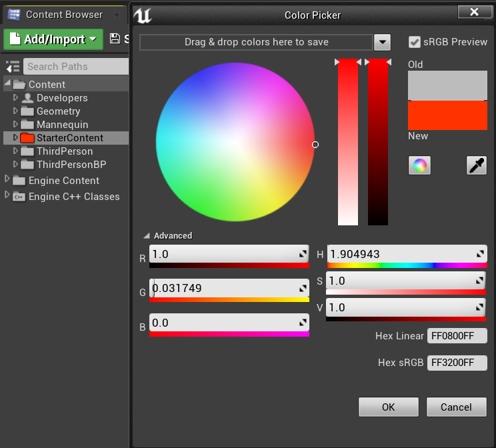Click the V value field
Viewport: 496px width, 448px height.
pyautogui.click(x=406, y=307)
